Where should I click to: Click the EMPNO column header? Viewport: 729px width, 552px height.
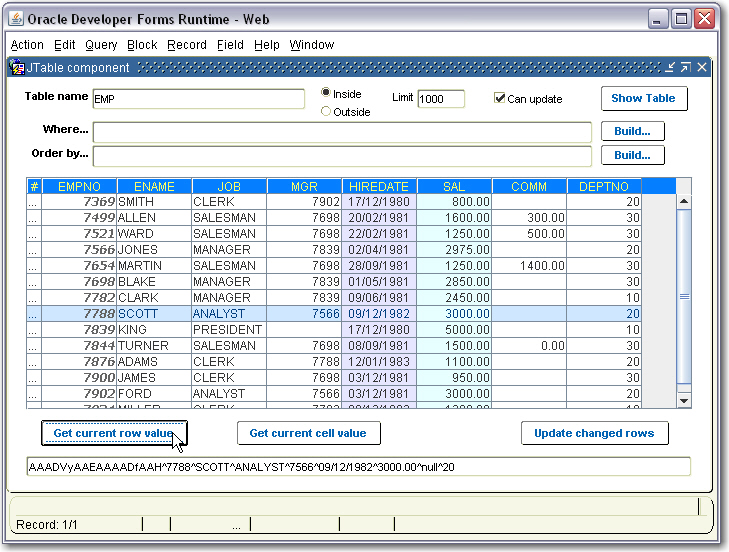point(80,186)
